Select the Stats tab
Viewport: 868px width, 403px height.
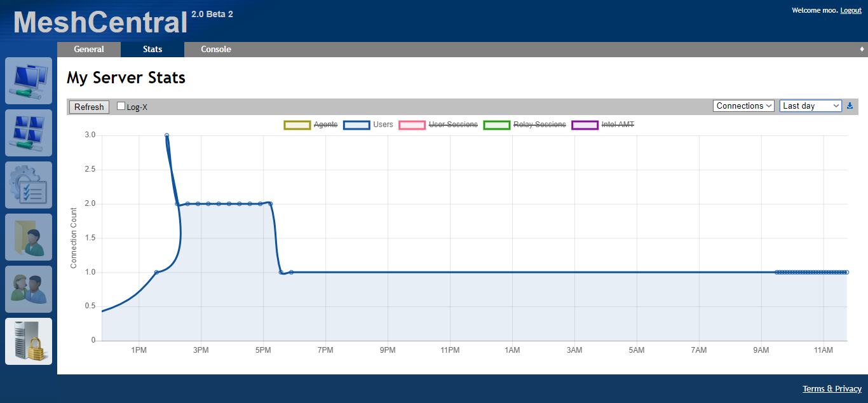153,50
